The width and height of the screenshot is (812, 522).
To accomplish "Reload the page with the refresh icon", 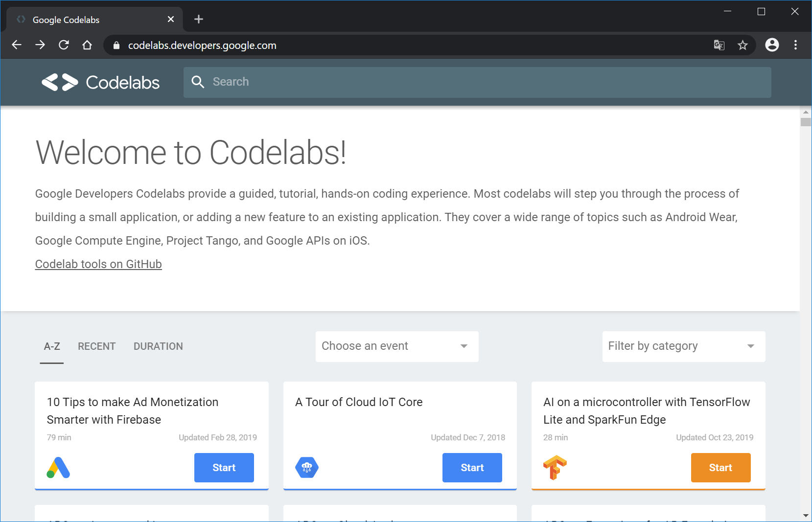I will (x=64, y=45).
